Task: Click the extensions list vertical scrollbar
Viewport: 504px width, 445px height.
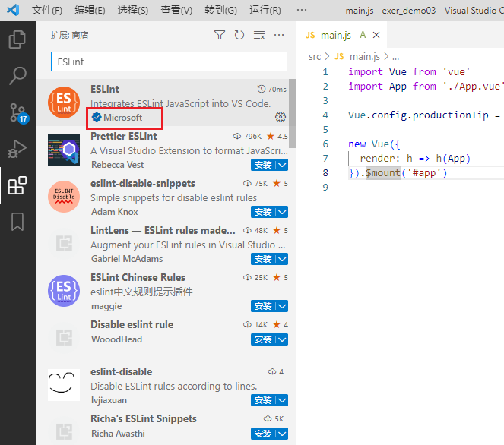Action: (x=292, y=114)
